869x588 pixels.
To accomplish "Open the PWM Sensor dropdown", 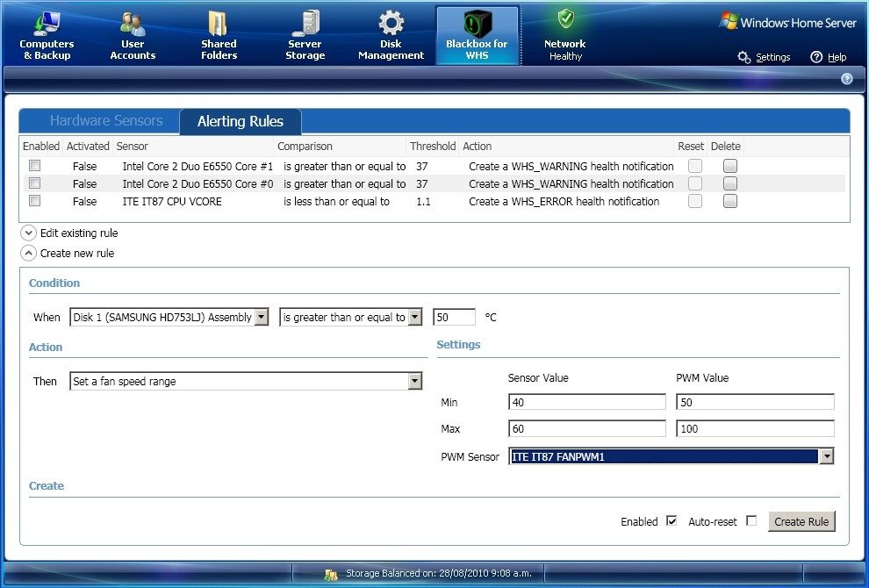I will pos(826,456).
